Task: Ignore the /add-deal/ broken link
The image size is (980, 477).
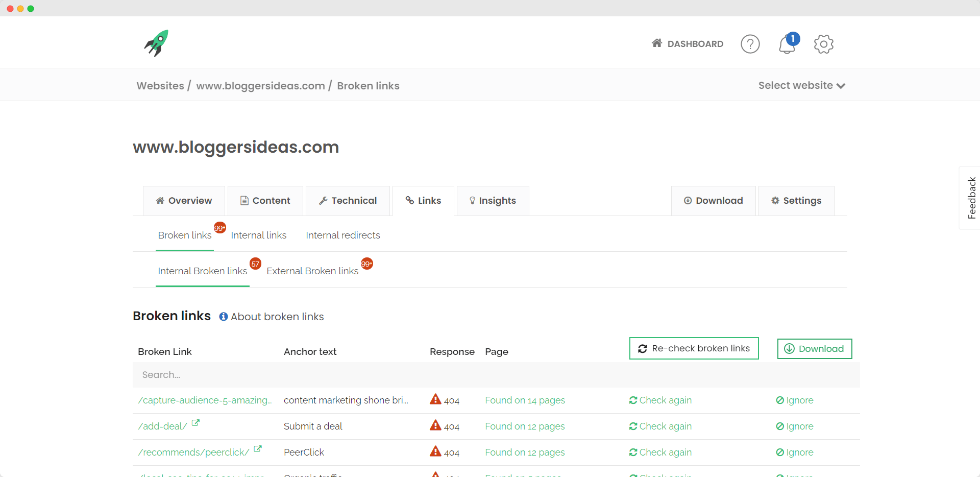Action: (x=795, y=426)
